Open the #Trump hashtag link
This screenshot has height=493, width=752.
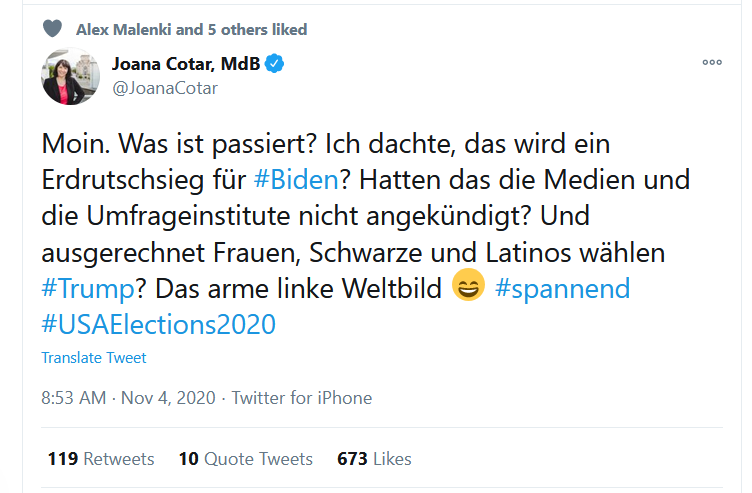pos(88,289)
